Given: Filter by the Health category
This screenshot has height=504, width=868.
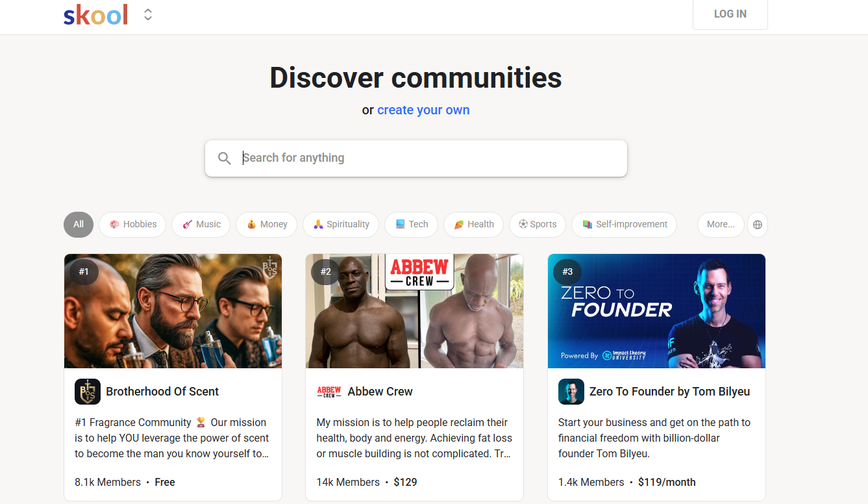Looking at the screenshot, I should click(x=473, y=224).
